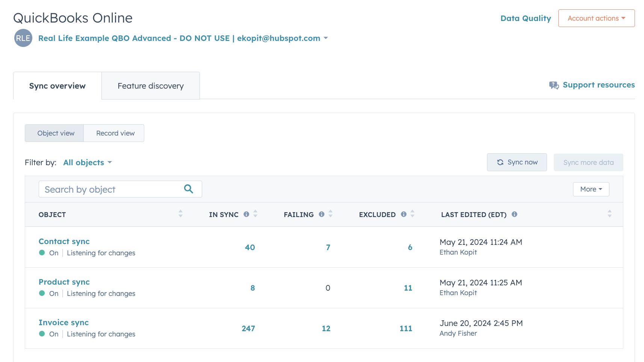Click the RLE account avatar icon
The height and width of the screenshot is (362, 644).
tap(23, 38)
